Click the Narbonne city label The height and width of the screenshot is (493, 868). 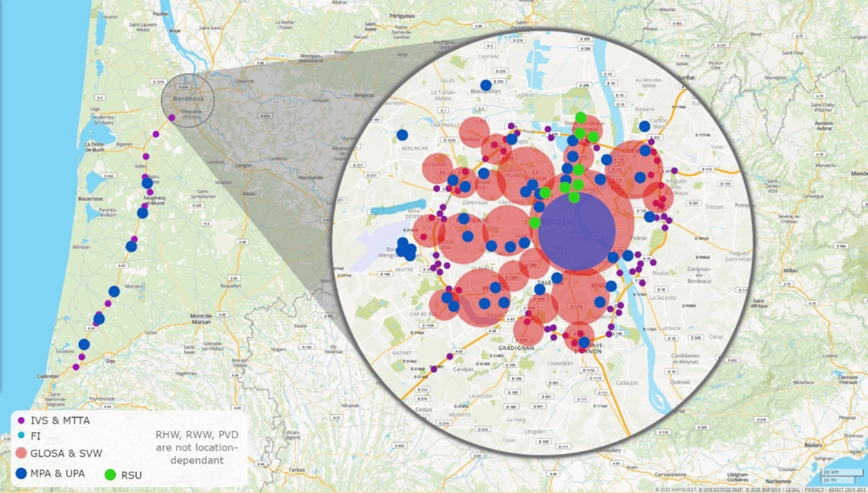coord(778,481)
